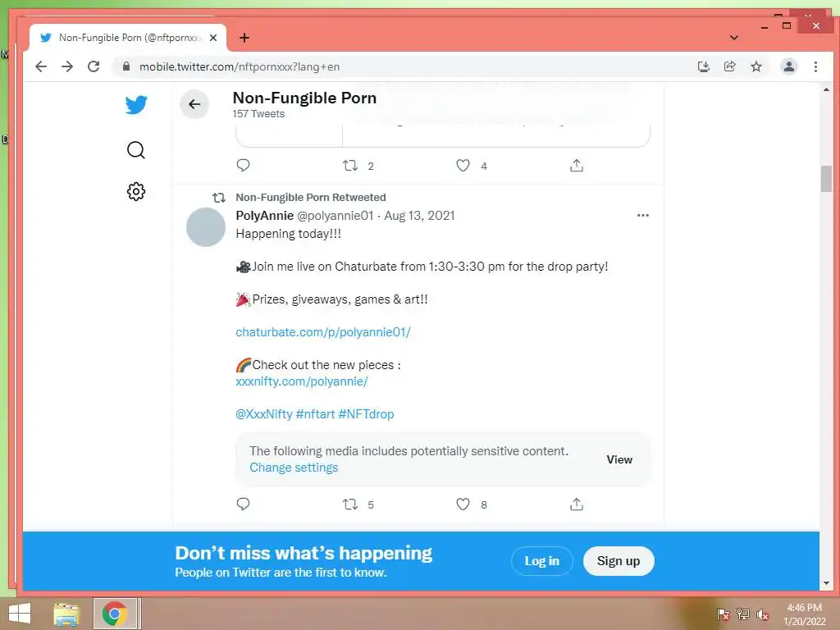Image resolution: width=840 pixels, height=630 pixels.
Task: Open the #NFTdrop hashtag
Action: [366, 414]
